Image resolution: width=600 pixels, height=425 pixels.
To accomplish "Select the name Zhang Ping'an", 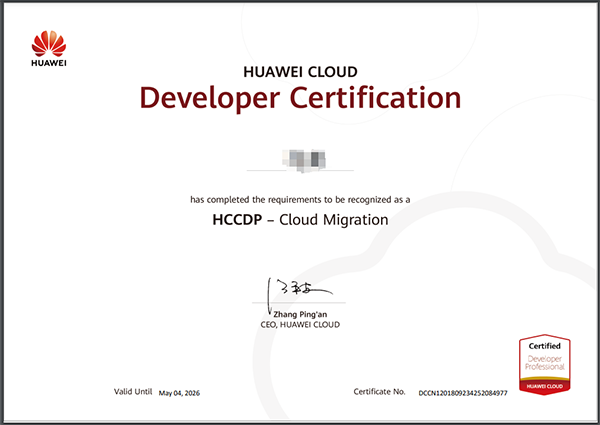I will (300, 314).
